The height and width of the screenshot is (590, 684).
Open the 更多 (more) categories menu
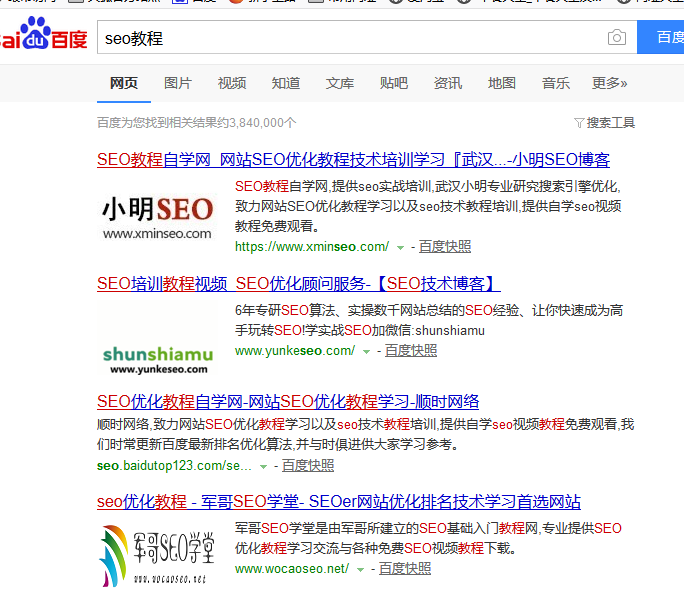click(x=609, y=83)
